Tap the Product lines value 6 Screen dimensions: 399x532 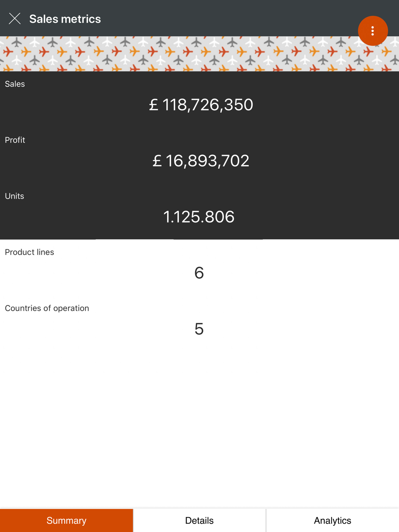coord(199,273)
